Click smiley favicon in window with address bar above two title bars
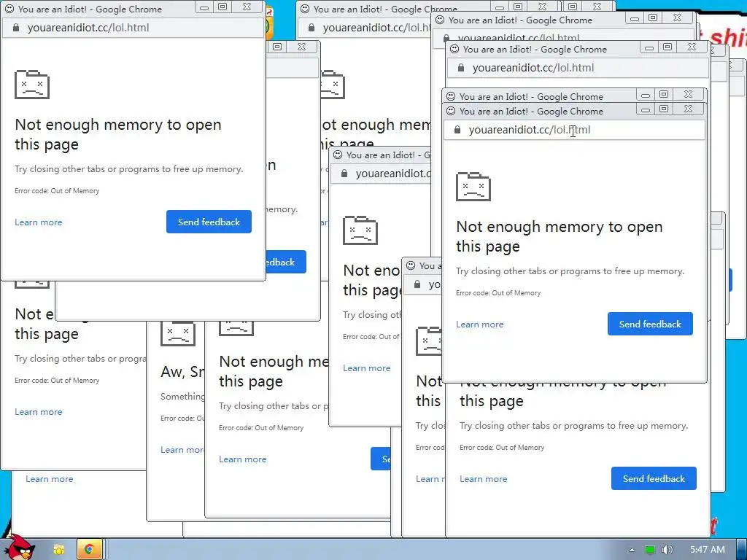This screenshot has width=747, height=560. 454,49
